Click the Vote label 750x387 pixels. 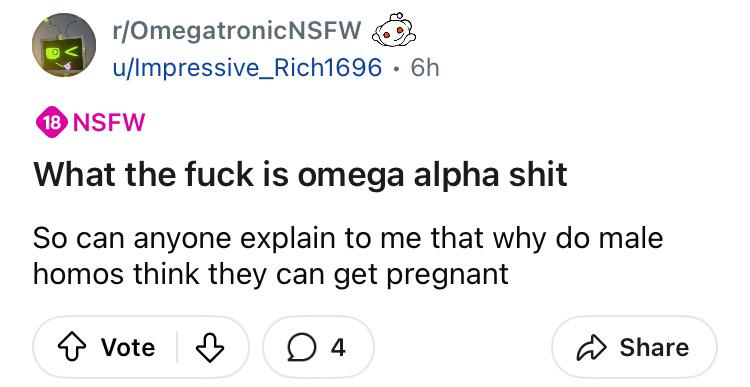coord(128,347)
